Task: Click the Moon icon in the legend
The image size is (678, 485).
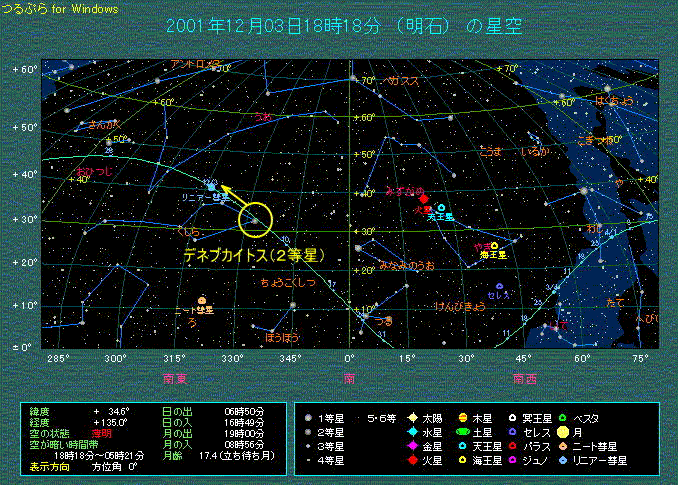Action: click(564, 432)
